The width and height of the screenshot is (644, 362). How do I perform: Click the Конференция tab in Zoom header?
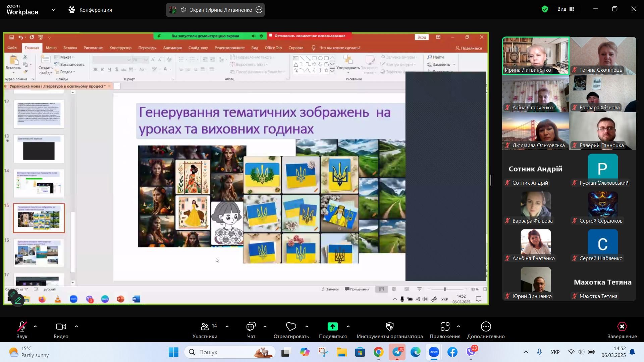[91, 10]
